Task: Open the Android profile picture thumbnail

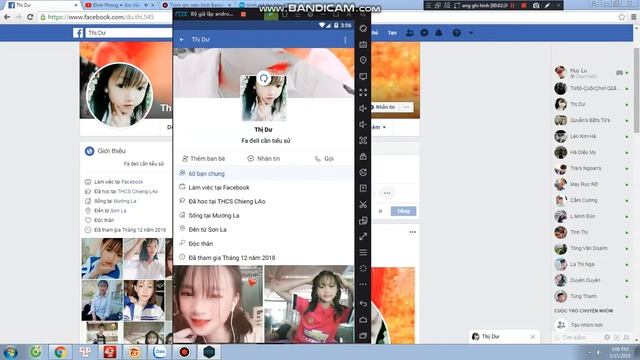Action: click(264, 98)
